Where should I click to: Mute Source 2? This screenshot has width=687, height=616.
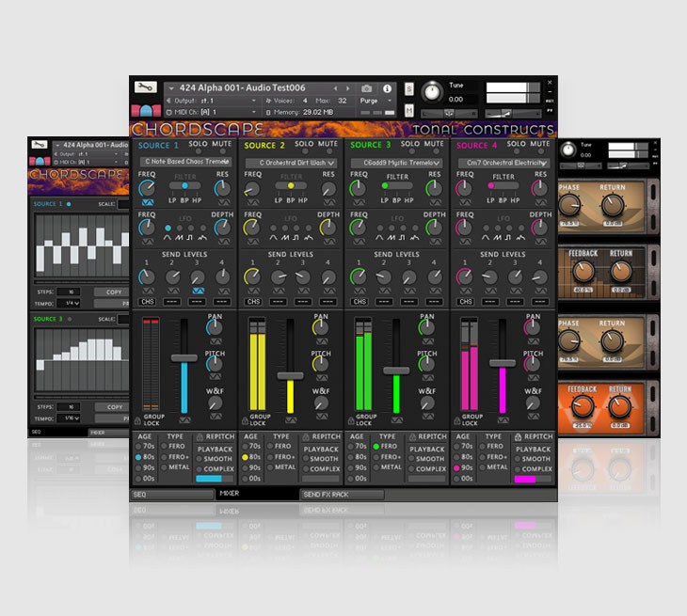[327, 144]
